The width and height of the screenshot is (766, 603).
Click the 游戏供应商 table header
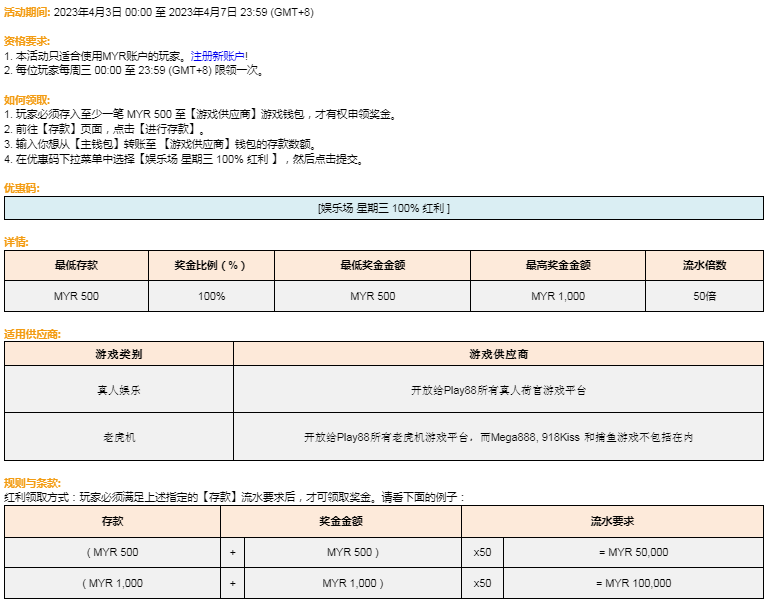498,354
